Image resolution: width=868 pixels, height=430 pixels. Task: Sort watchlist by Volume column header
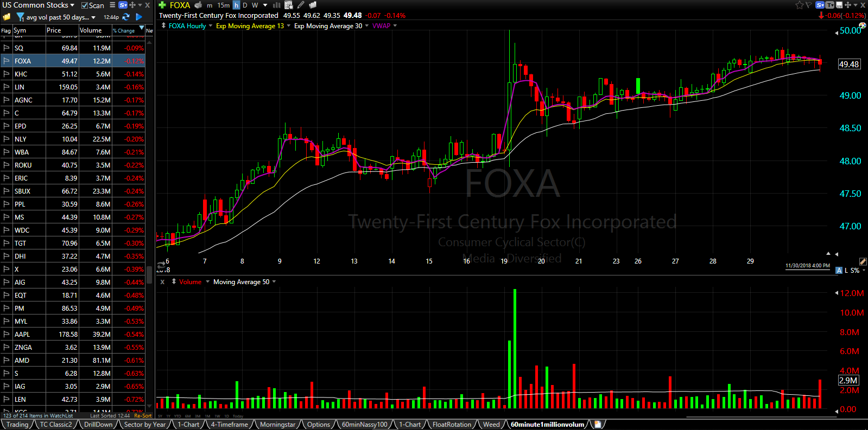click(x=95, y=30)
